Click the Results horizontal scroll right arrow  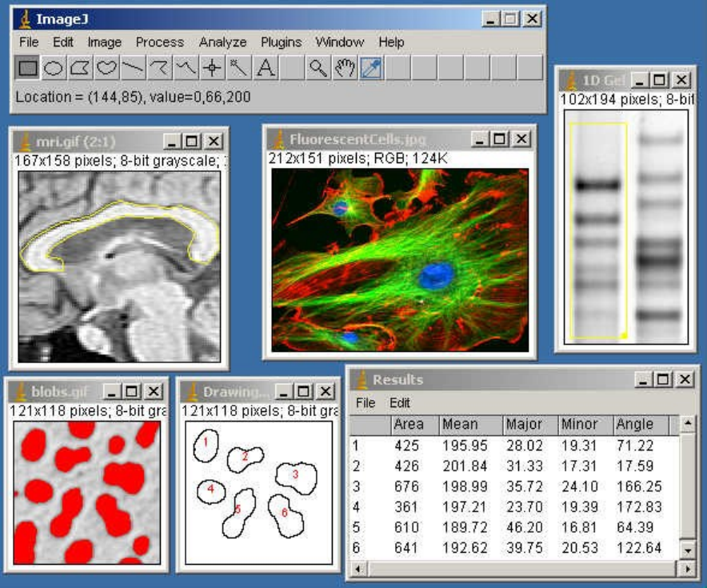686,569
